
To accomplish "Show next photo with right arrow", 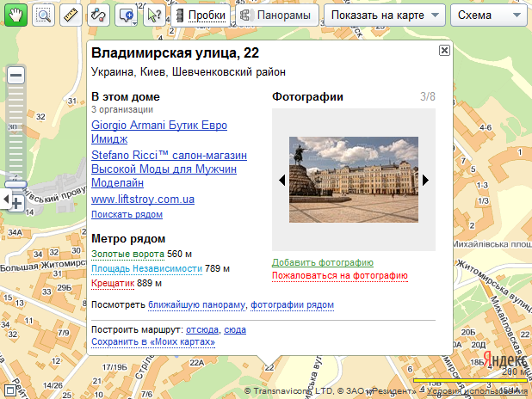I will pyautogui.click(x=425, y=180).
